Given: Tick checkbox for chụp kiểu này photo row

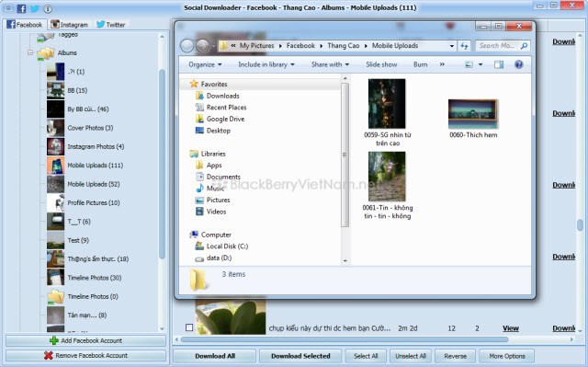Looking at the screenshot, I should 189,327.
